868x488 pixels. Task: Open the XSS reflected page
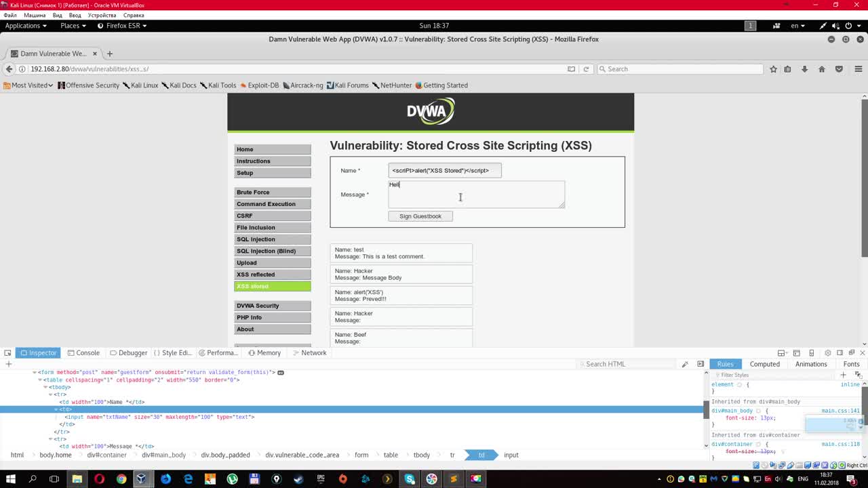click(273, 274)
